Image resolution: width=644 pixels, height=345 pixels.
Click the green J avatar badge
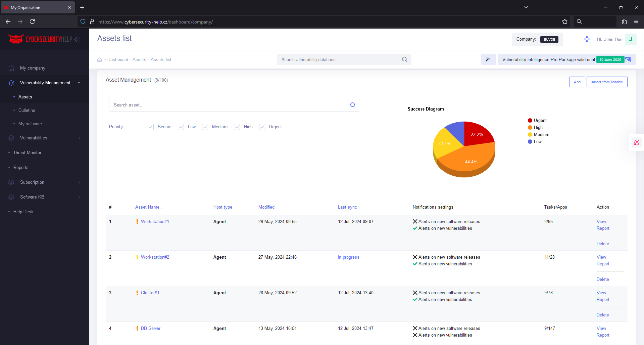(x=631, y=39)
